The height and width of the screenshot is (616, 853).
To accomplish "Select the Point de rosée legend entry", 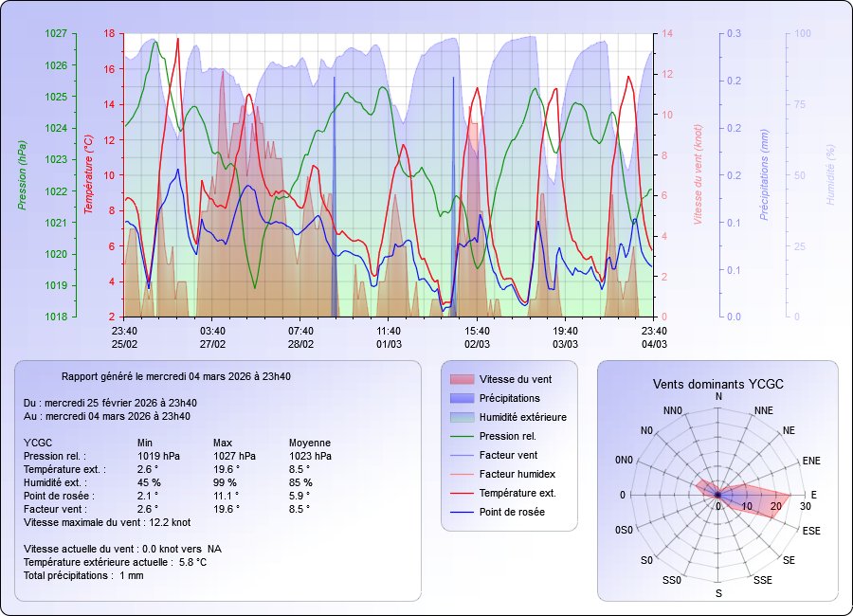I will (x=512, y=512).
